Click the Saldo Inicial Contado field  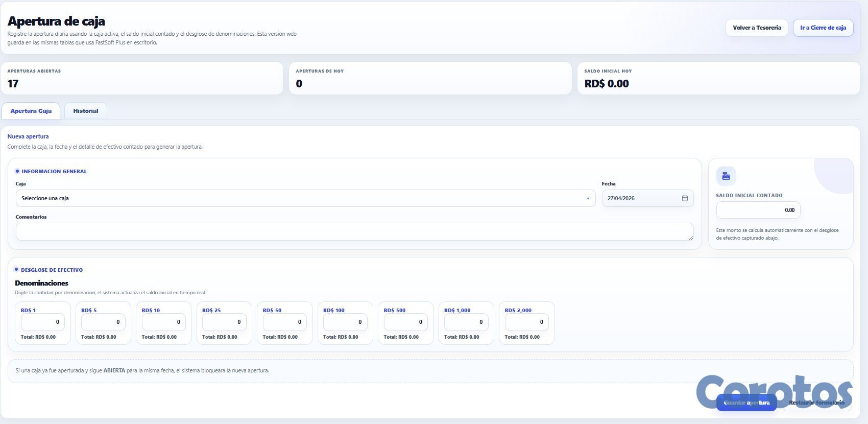coord(758,210)
